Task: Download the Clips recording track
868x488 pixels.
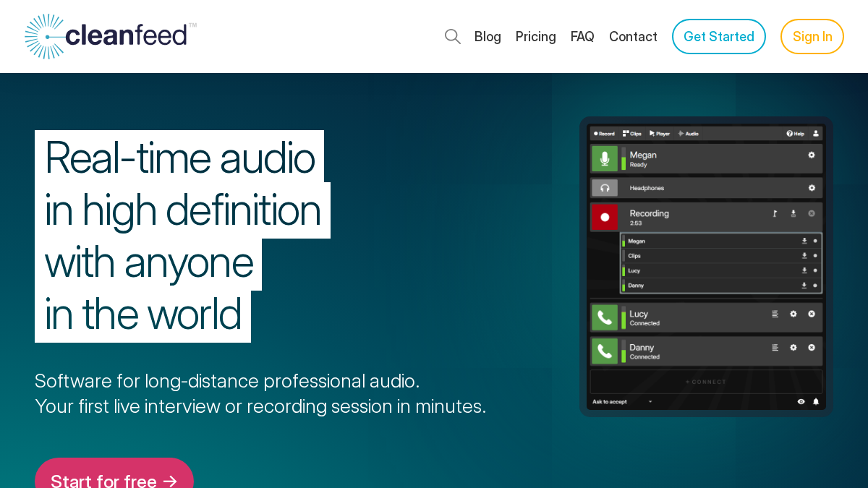Action: [x=804, y=255]
